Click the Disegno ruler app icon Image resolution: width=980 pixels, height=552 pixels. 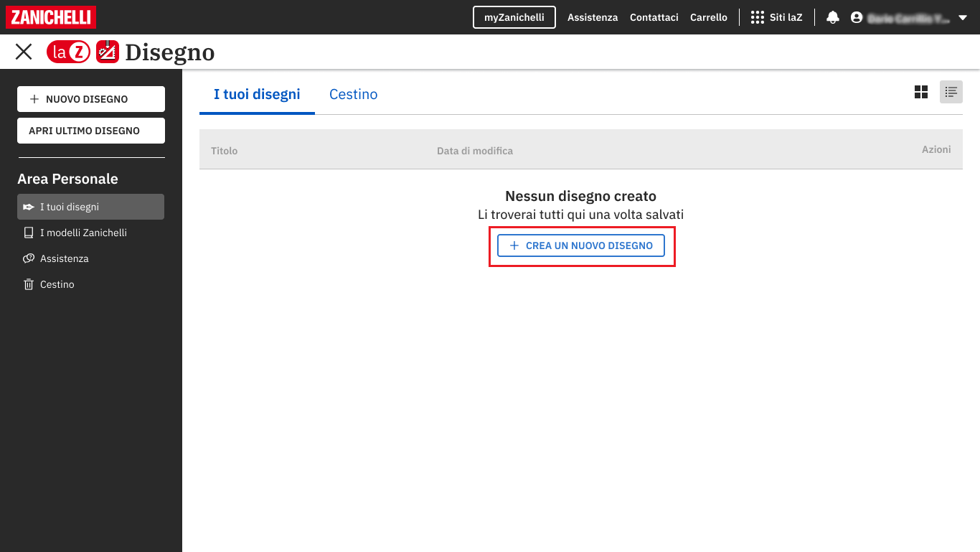click(x=108, y=52)
